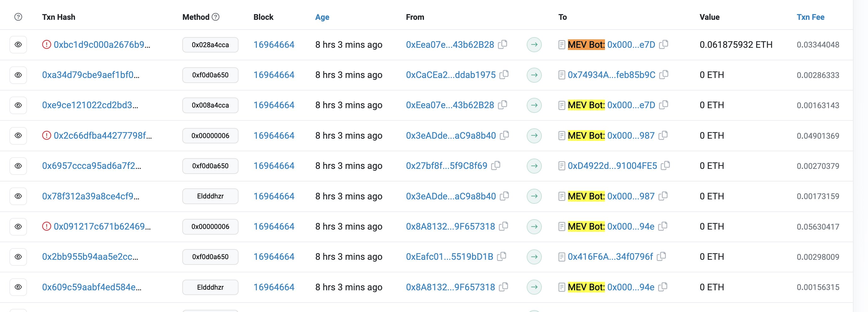Toggle preview for transaction 0x609c59aabf4ed584e
Screen dimensions: 868x312
[18, 287]
